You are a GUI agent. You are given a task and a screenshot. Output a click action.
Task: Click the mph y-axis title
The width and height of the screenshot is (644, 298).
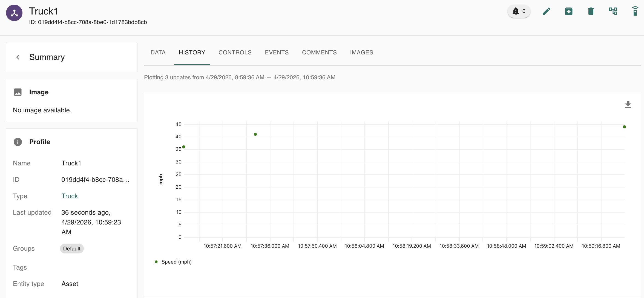click(x=161, y=179)
